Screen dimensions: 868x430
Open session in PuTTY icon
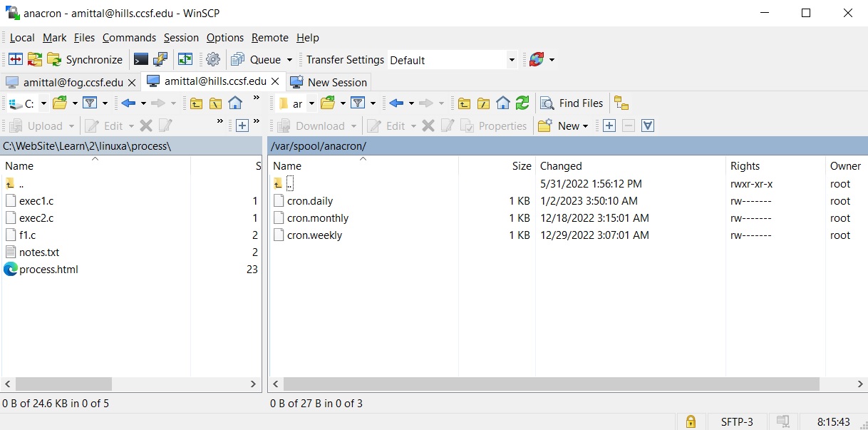tap(161, 60)
